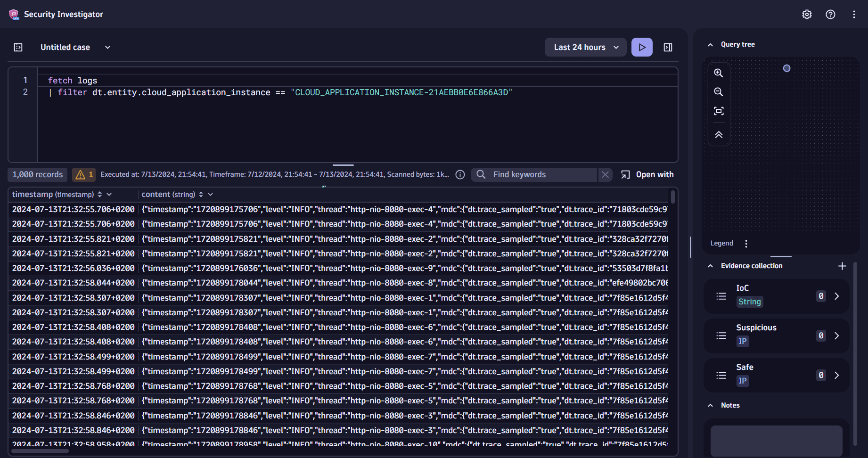Zoom out on the query tree
This screenshot has width=868, height=458.
719,92
